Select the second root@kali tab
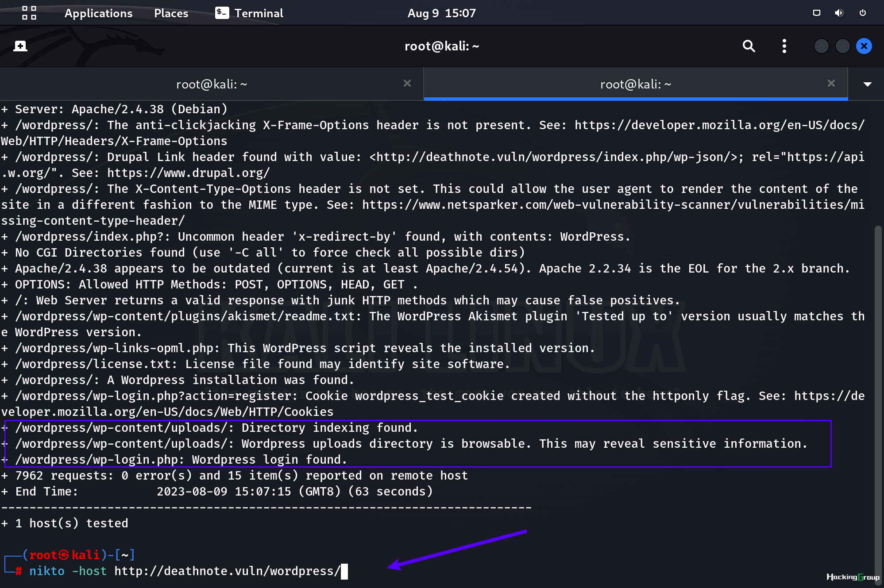 636,84
